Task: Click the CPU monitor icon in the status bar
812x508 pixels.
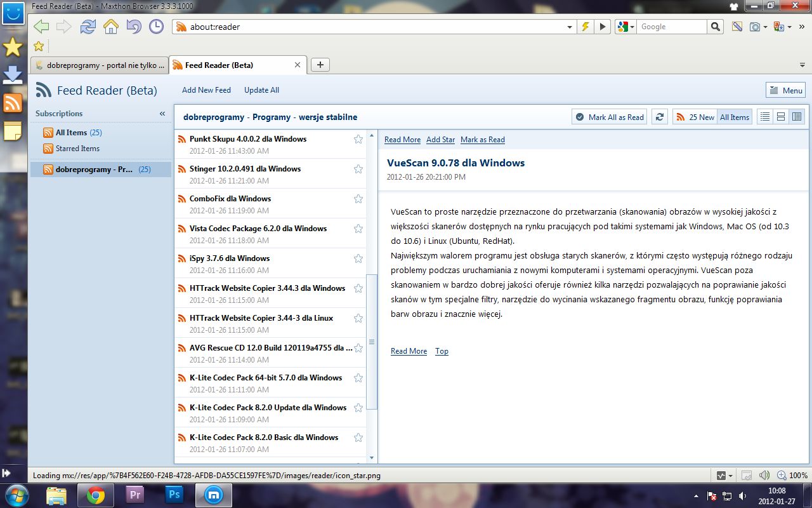Action: click(721, 475)
